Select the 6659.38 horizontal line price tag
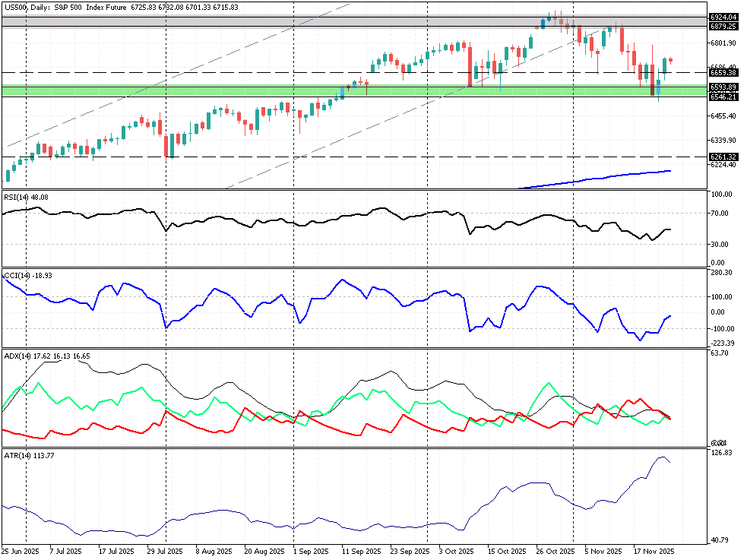 [723, 73]
